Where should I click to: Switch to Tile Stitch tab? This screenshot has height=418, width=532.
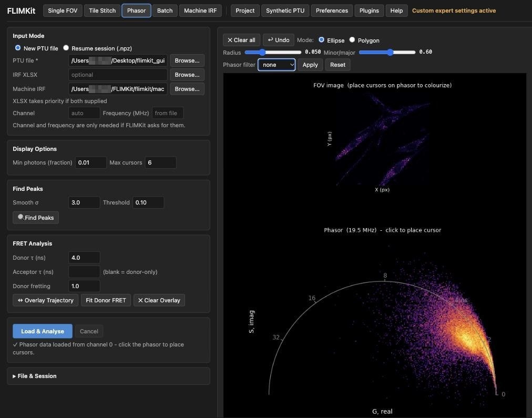[x=102, y=11]
